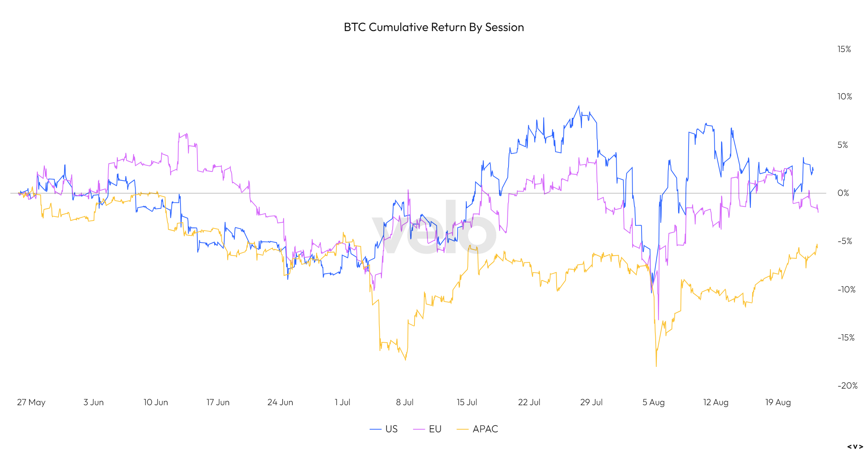The image size is (868, 454).
Task: Click the 10% y-axis tick label
Action: point(844,97)
